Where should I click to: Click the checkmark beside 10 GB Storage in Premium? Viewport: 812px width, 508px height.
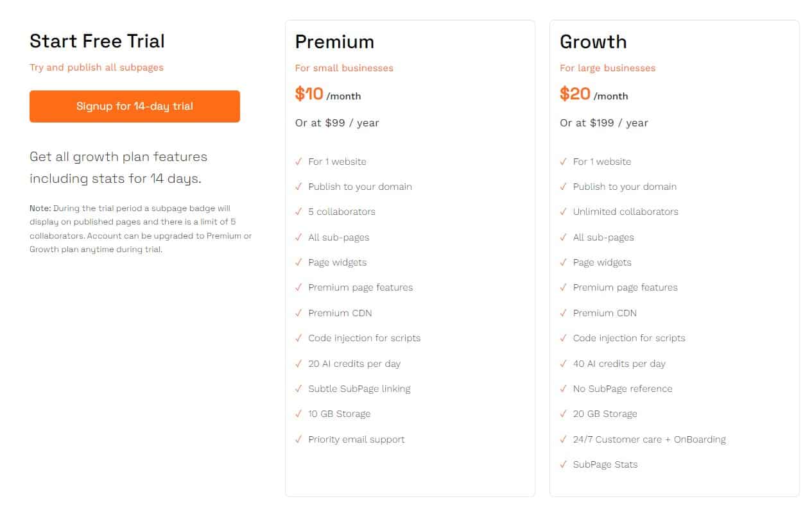pos(299,414)
